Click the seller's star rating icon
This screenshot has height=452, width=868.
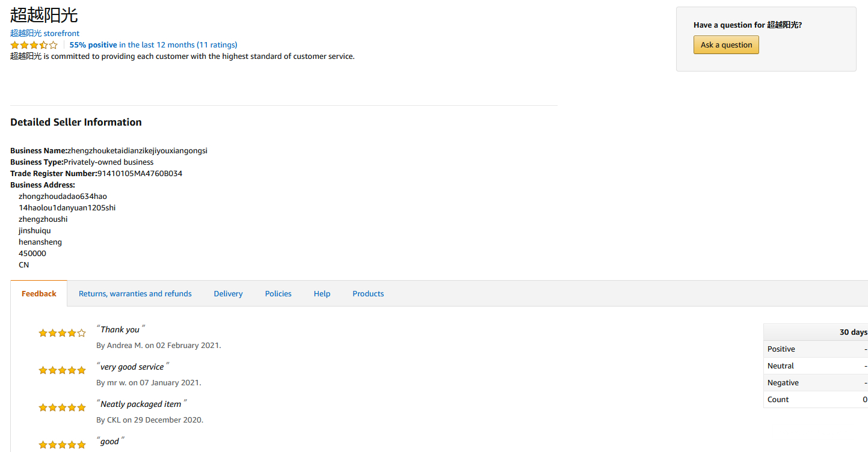tap(34, 45)
